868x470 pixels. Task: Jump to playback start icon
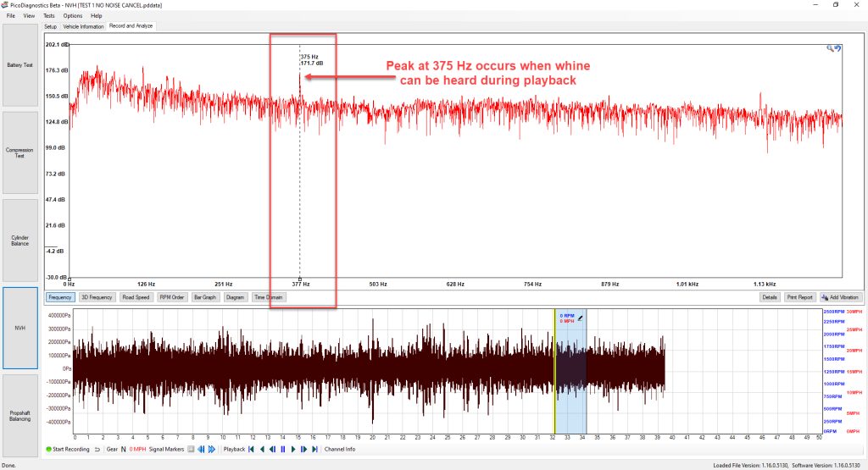pos(251,449)
